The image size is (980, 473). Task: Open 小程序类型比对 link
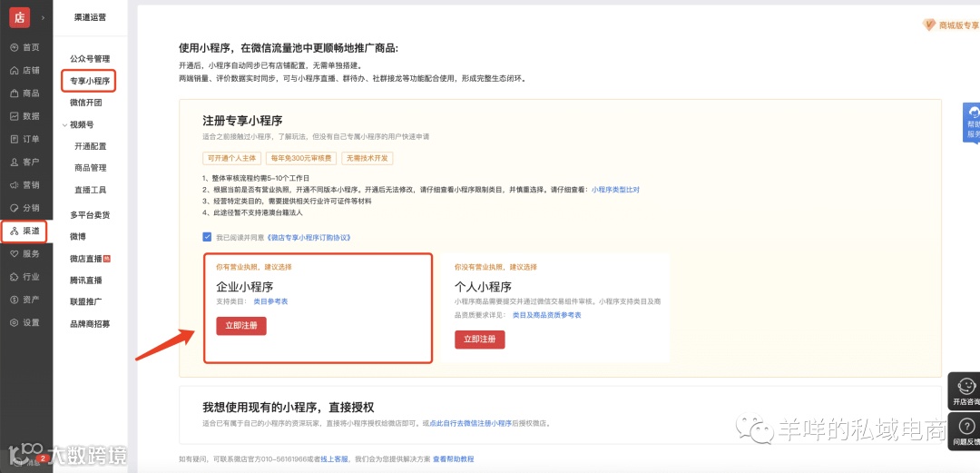pos(615,190)
